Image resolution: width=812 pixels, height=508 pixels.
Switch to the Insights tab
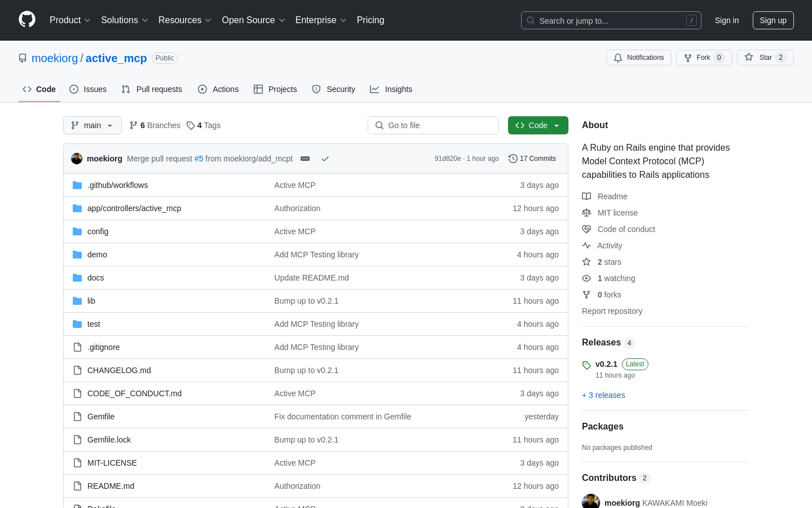(x=391, y=89)
